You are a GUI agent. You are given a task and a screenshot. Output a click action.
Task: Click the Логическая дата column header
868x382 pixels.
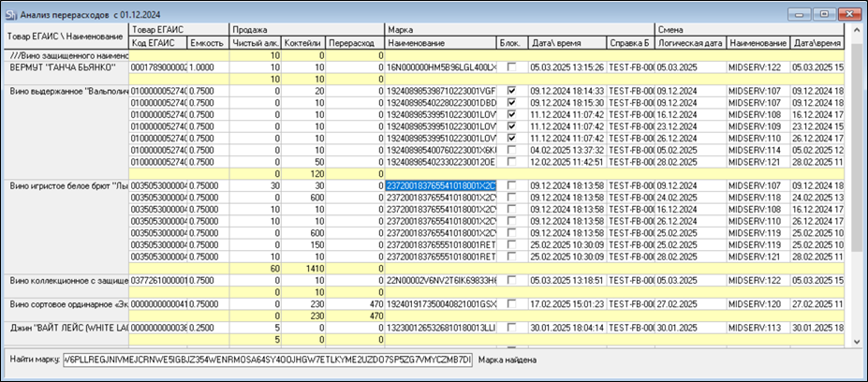pyautogui.click(x=689, y=43)
